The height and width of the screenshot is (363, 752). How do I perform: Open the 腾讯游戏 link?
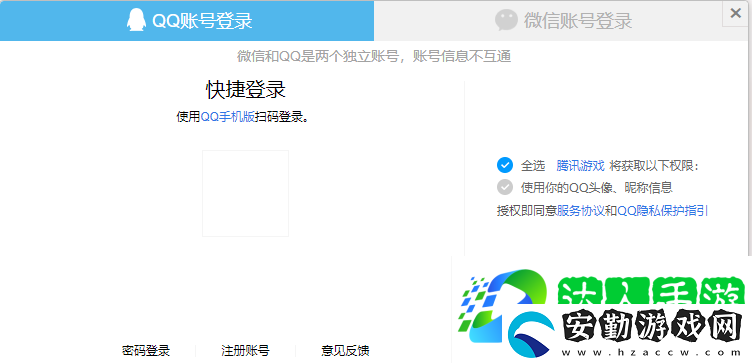pyautogui.click(x=580, y=166)
